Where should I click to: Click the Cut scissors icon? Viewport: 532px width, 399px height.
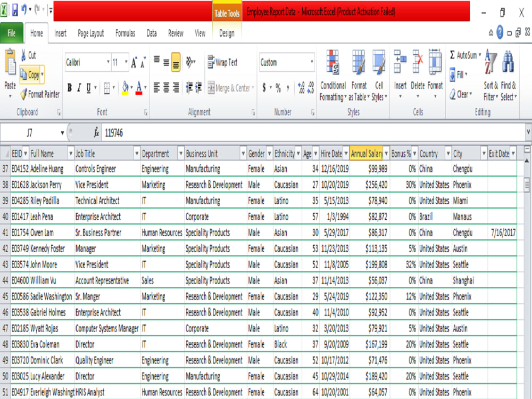pyautogui.click(x=24, y=55)
